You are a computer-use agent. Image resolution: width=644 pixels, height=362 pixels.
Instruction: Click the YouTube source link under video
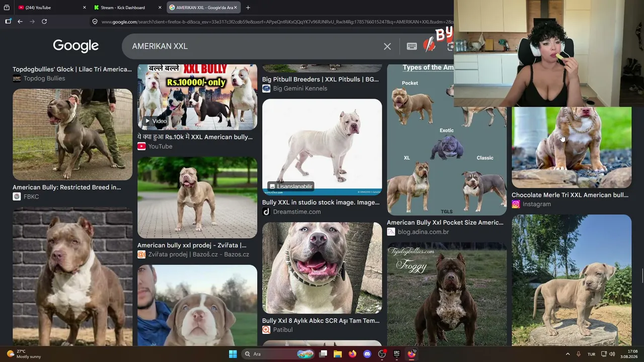coord(155,146)
